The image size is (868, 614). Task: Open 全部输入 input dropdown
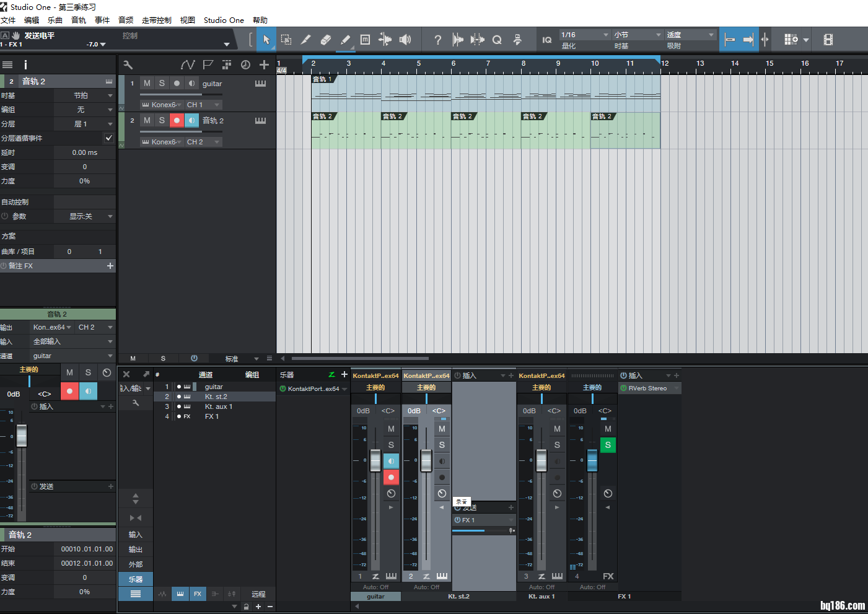click(x=73, y=341)
